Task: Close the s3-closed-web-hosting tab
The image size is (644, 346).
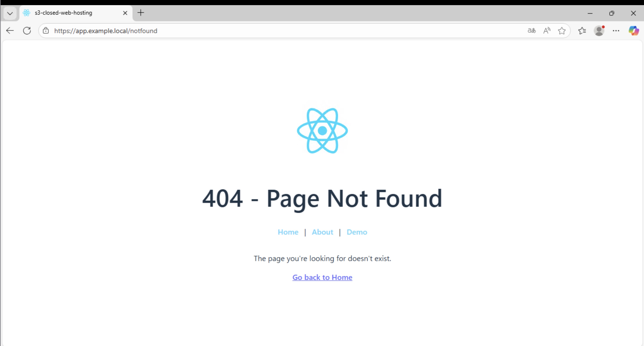Action: (125, 13)
